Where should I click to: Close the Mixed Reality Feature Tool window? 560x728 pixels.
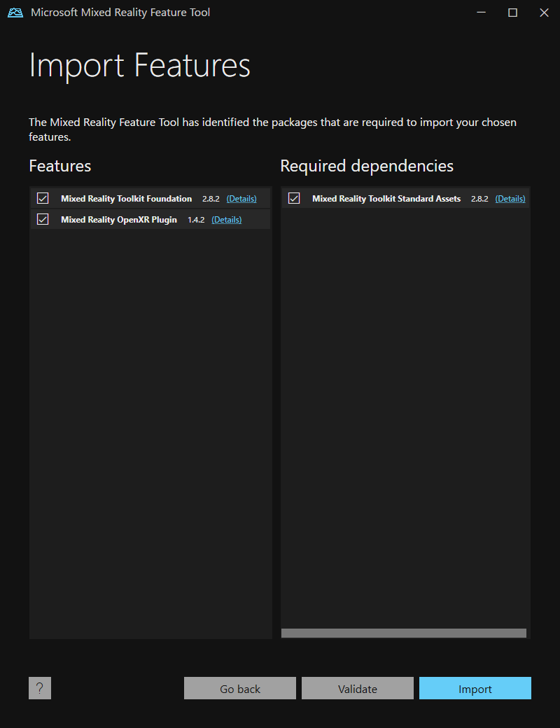[x=544, y=13]
